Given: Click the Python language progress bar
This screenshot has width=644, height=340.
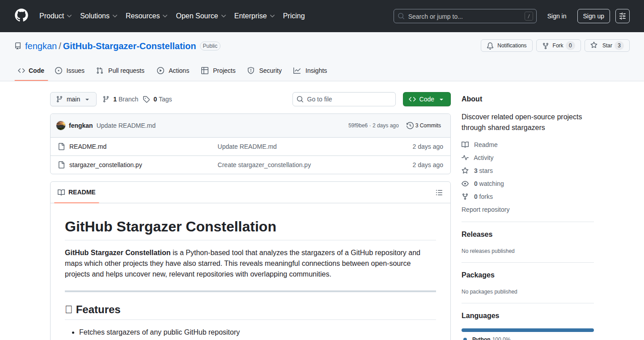Looking at the screenshot, I should point(528,330).
